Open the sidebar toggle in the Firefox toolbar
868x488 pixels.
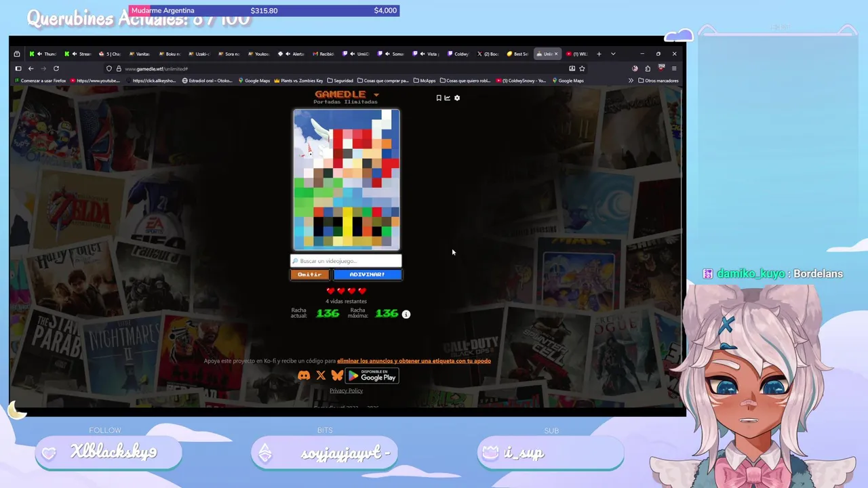click(x=18, y=68)
